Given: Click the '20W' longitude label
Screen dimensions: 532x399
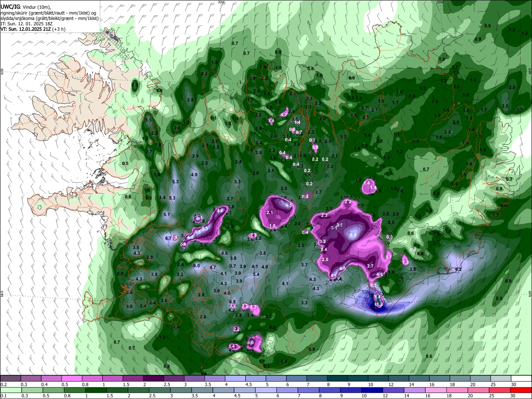Looking at the screenshot, I should pyautogui.click(x=221, y=2).
